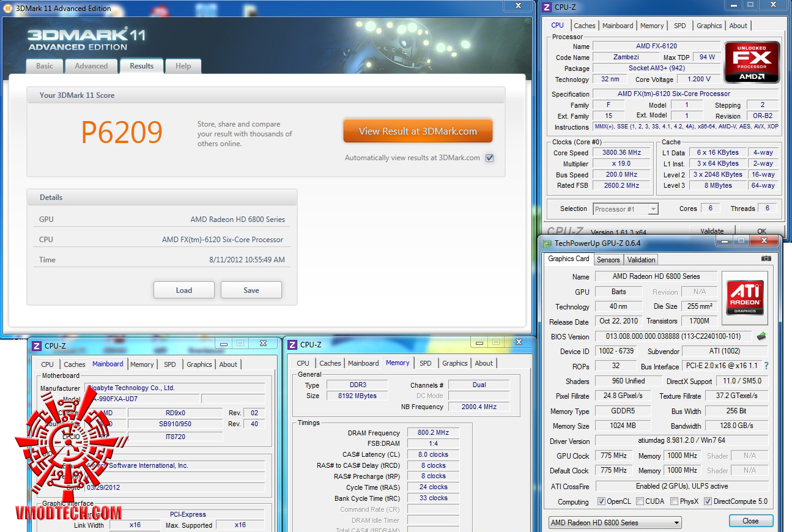The width and height of the screenshot is (792, 532).
Task: Switch to the CPU tab in the CPU-Z Mainboard window
Action: click(x=47, y=364)
